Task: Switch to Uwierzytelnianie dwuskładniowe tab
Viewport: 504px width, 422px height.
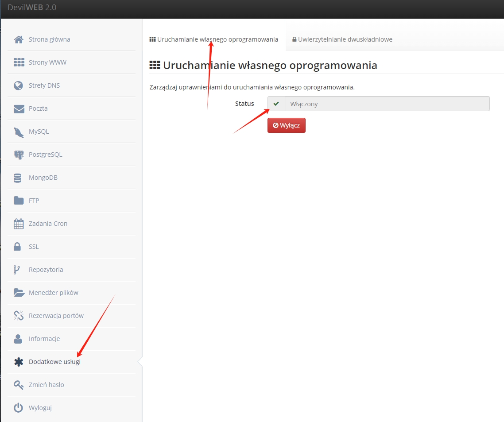Action: tap(342, 39)
